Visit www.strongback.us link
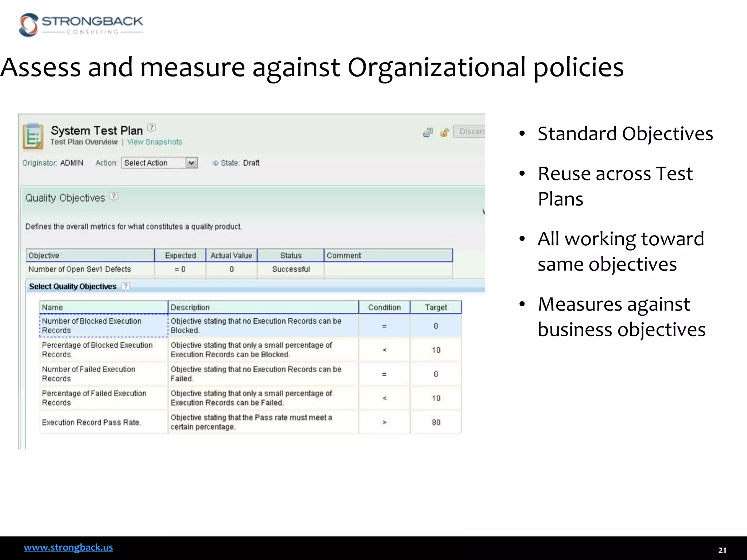This screenshot has width=747, height=560. coord(68,547)
